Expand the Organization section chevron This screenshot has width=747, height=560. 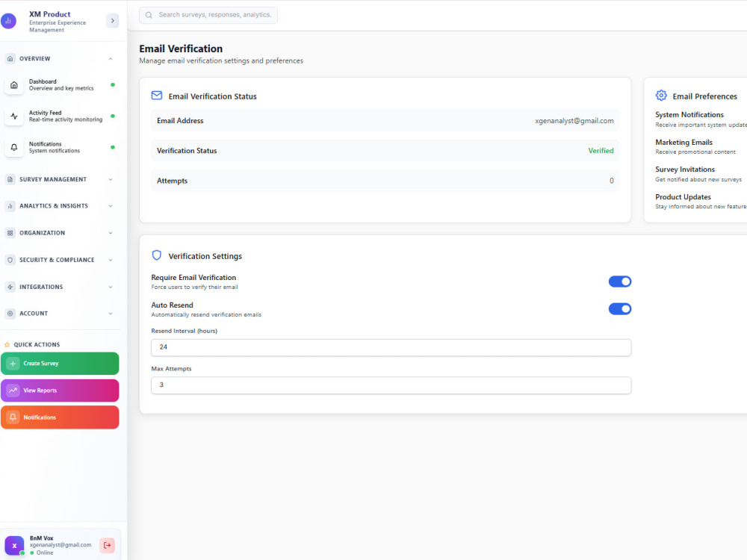[x=111, y=233]
